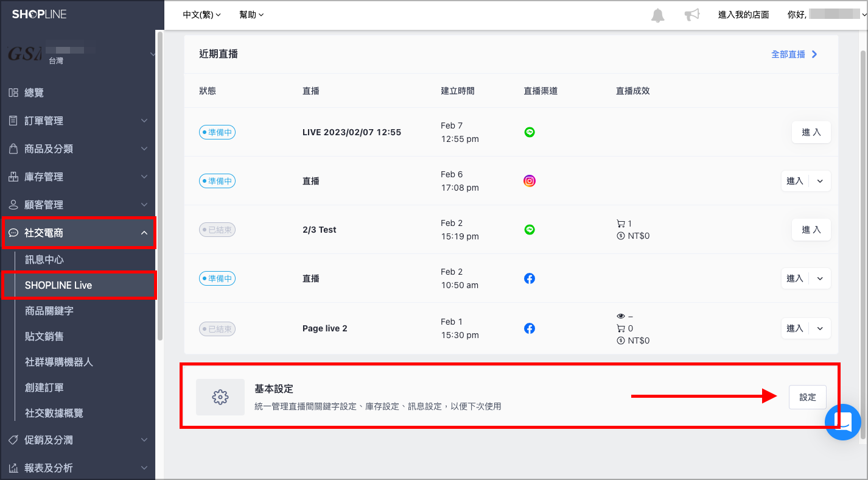Viewport: 868px width, 480px height.
Task: Expand the 庫存管理 menu chevron
Action: (144, 177)
